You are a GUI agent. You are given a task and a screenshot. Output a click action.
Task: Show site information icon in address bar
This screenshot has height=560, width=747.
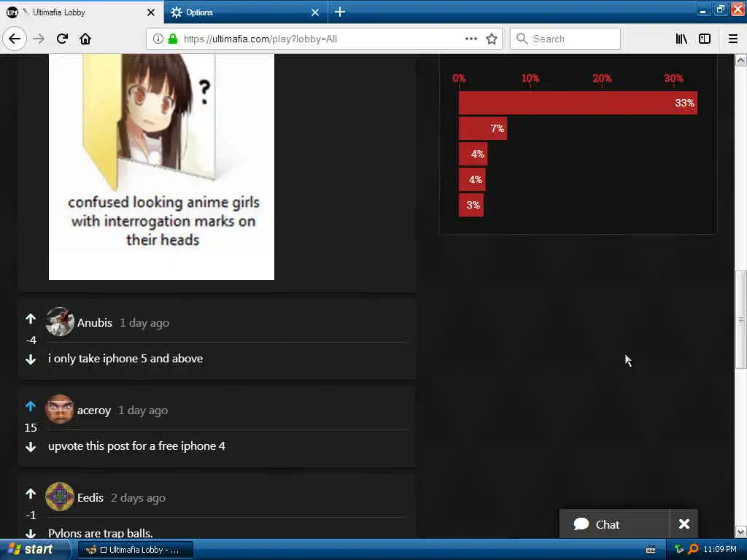(x=158, y=39)
